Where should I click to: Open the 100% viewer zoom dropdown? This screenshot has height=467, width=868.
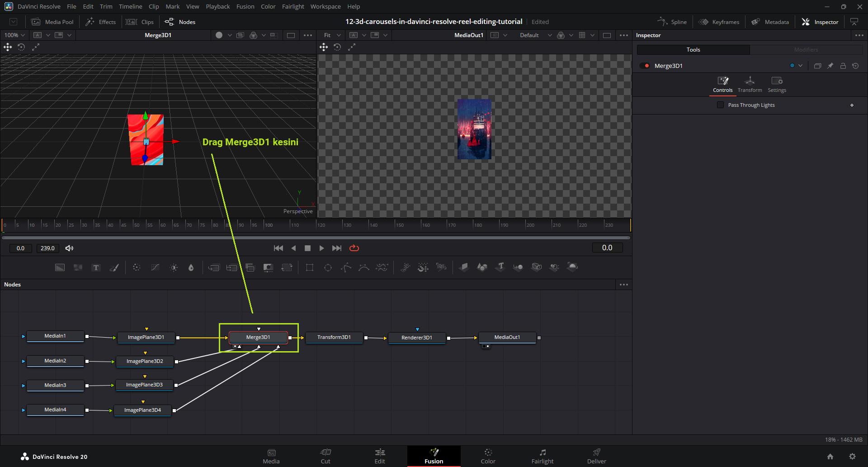point(14,35)
